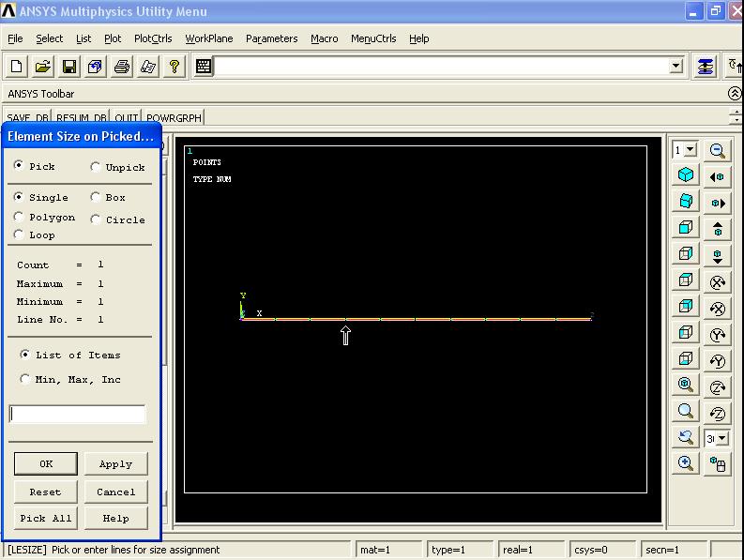Viewport: 744px width, 560px height.
Task: Fit view with cube-in-magnifier icon
Action: click(686, 385)
